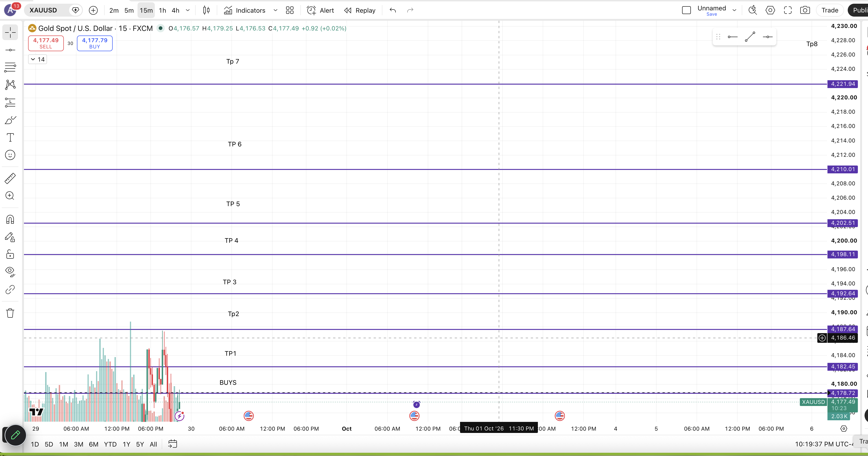Open the emoji and icons tool

(x=10, y=155)
